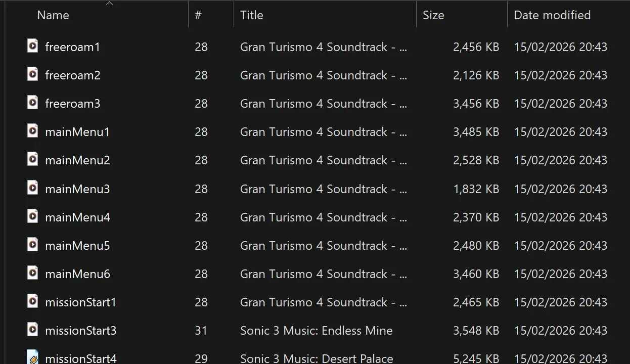Select the file name missionStart3
The image size is (630, 364).
[x=81, y=331]
